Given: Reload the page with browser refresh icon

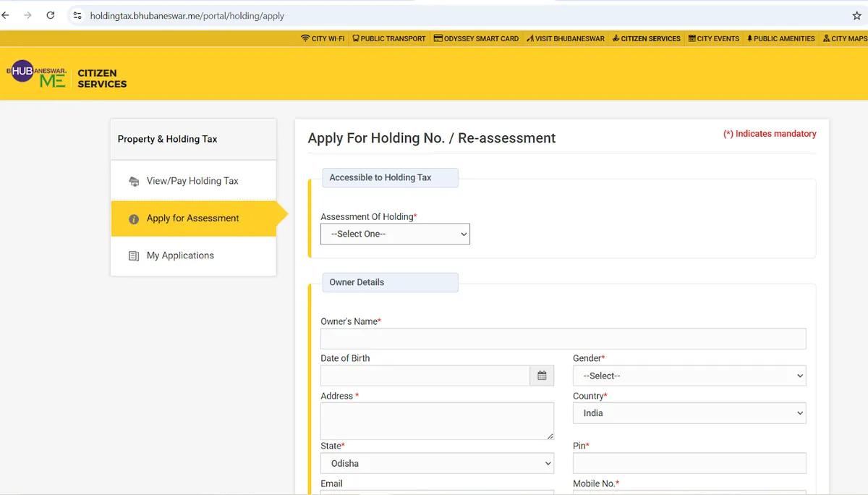Looking at the screenshot, I should [50, 15].
